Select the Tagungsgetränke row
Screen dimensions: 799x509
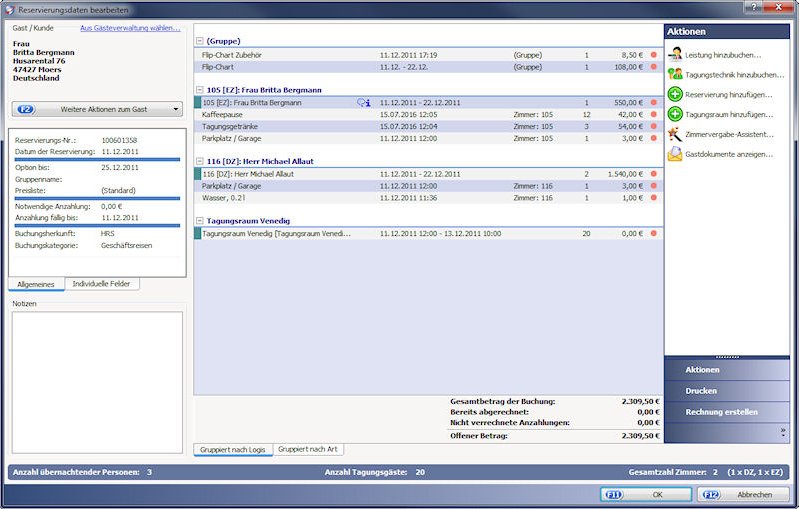point(428,126)
